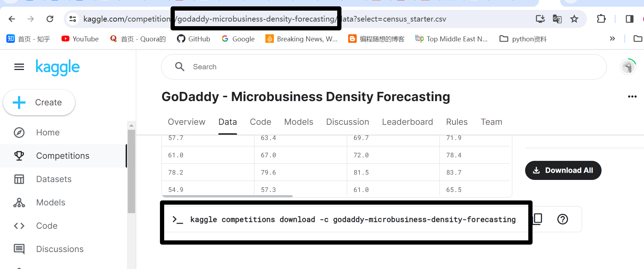Click the Google Translate page icon

(x=557, y=19)
